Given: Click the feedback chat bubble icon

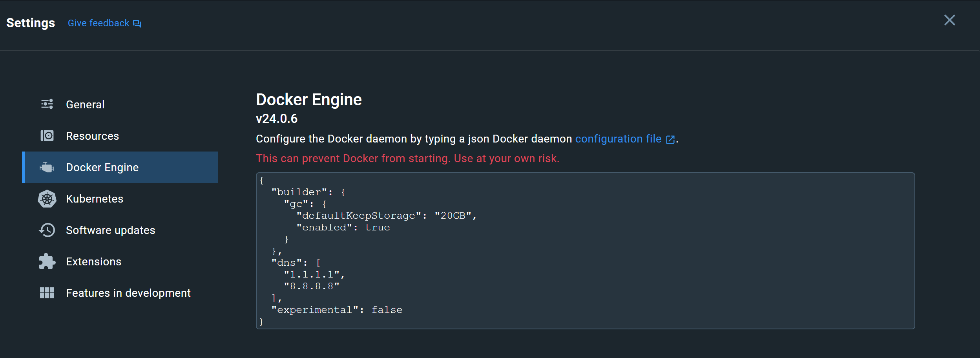Looking at the screenshot, I should (137, 24).
